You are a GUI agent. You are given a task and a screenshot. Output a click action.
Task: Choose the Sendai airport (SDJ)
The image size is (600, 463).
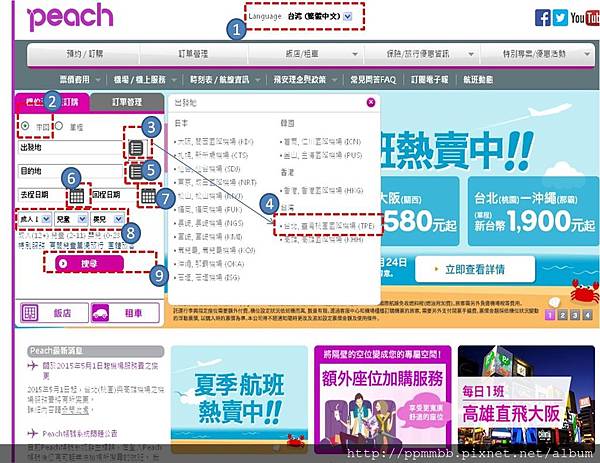(x=207, y=169)
